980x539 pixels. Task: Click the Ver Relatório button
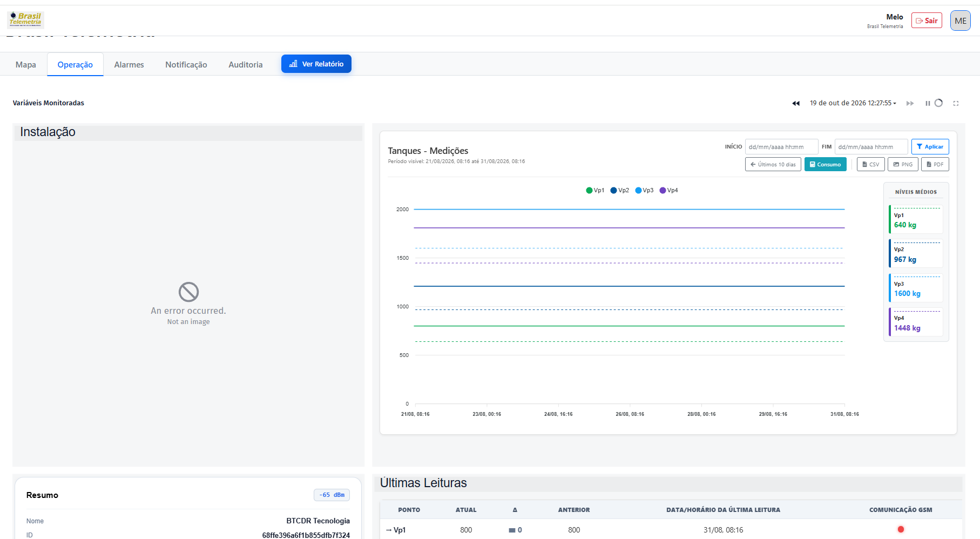(316, 64)
